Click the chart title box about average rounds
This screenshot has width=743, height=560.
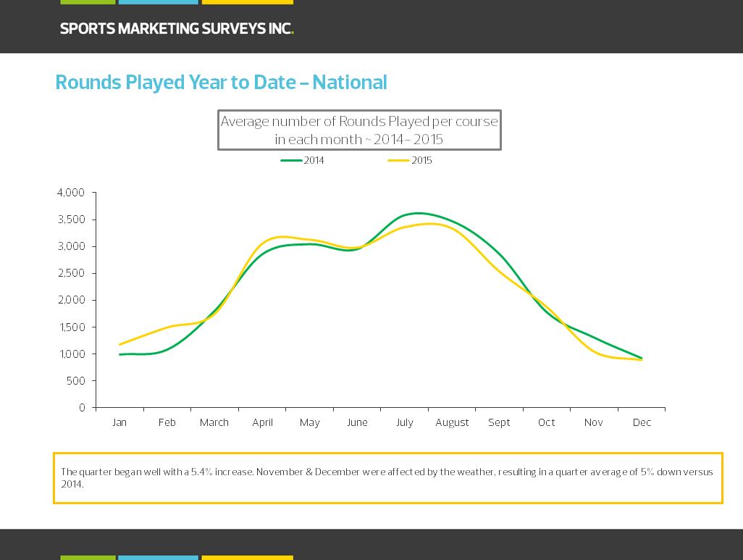[x=359, y=130]
